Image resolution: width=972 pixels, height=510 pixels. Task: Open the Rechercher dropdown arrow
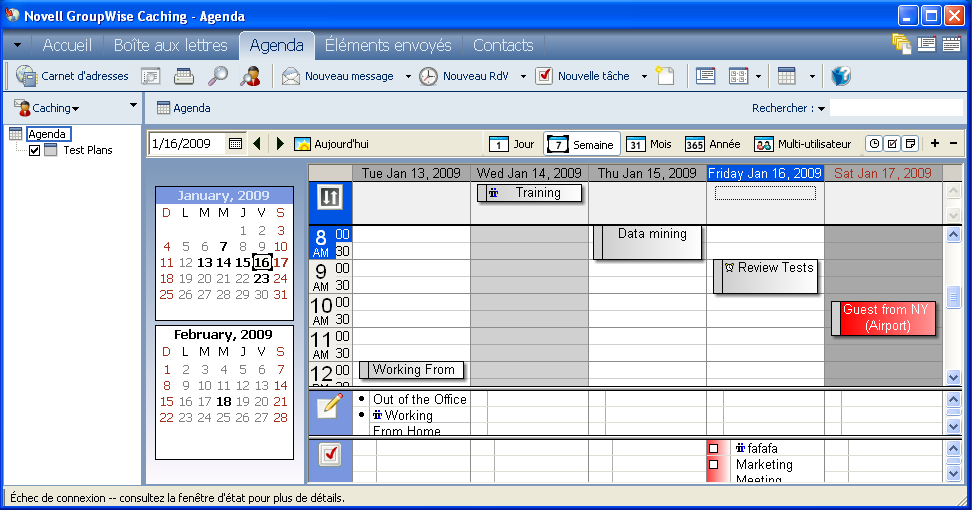pyautogui.click(x=821, y=108)
